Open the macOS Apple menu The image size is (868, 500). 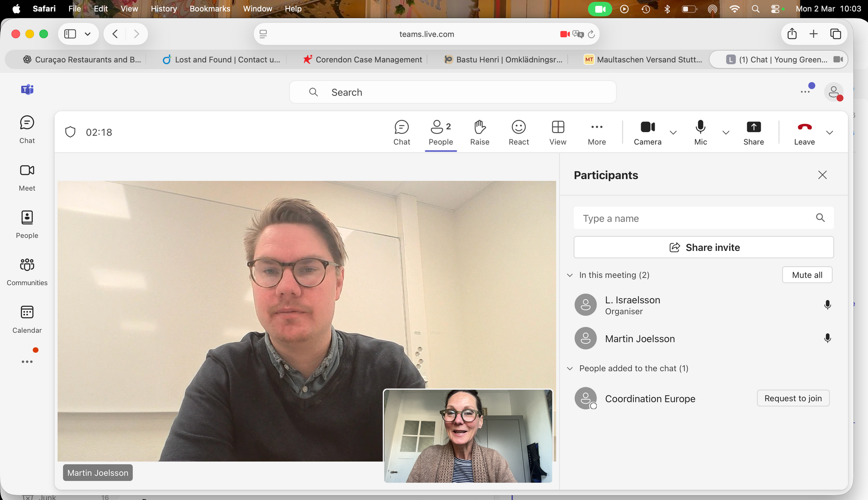16,9
